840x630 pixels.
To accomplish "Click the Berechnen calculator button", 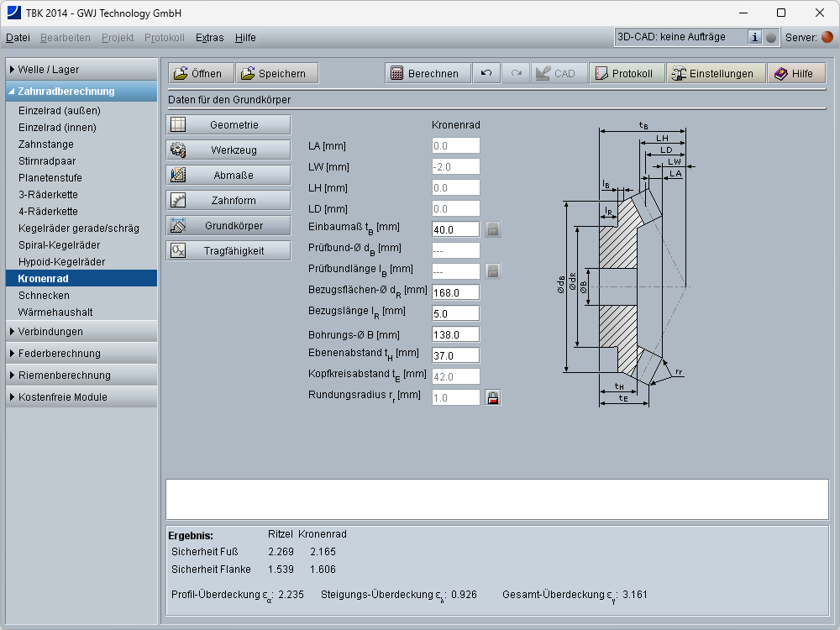I will click(427, 73).
